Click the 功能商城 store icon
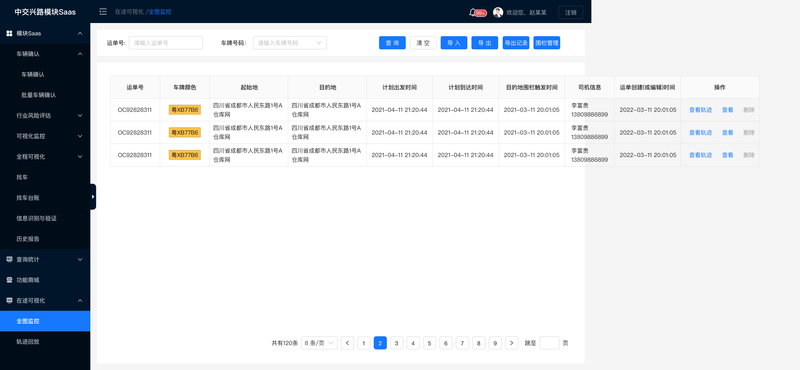 9,280
